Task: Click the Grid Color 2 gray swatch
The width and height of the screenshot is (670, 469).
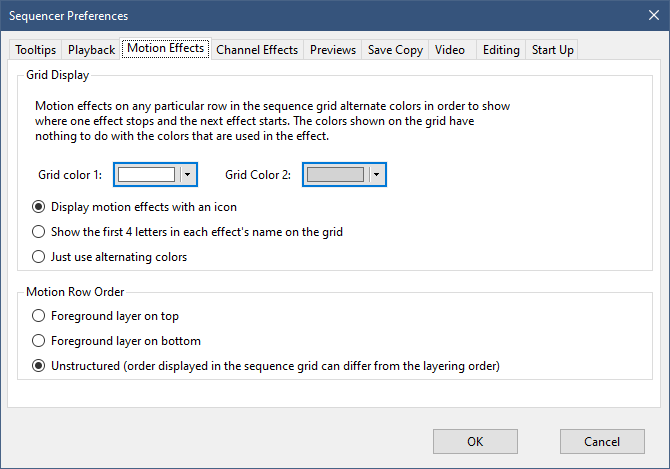Action: (x=335, y=174)
